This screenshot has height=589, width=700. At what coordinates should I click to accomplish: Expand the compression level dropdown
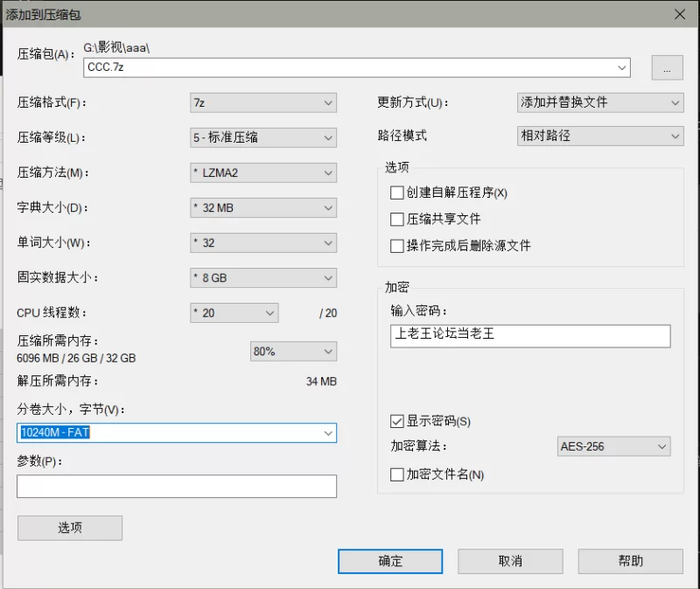(263, 137)
